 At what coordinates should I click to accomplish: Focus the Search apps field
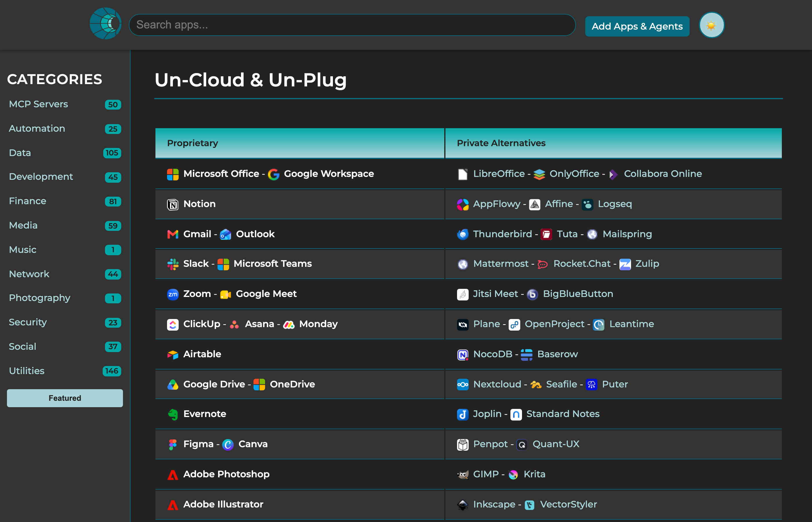(352, 25)
